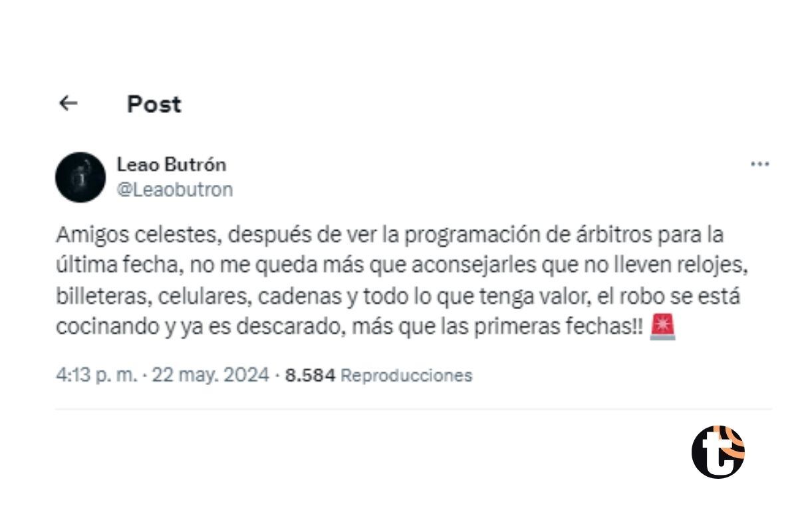This screenshot has height=532, width=798.
Task: Select the Post header label
Action: tap(154, 104)
